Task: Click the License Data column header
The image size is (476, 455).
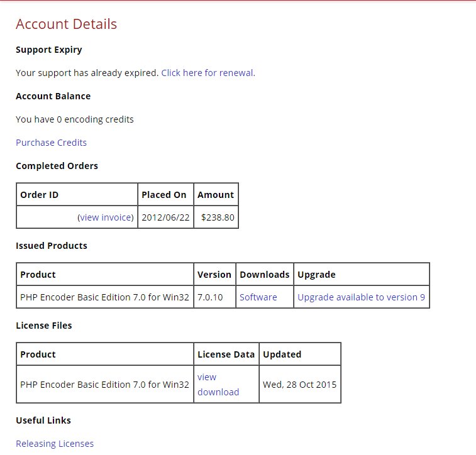Action: tap(226, 354)
